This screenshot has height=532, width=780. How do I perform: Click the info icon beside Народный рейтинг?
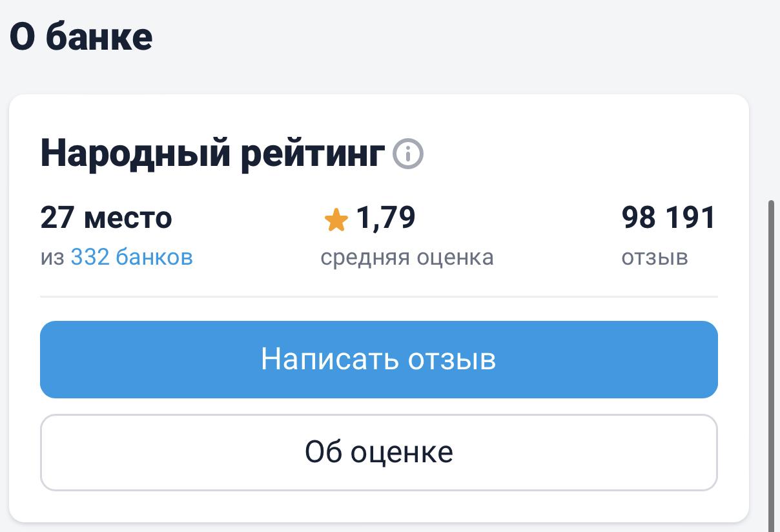(x=408, y=154)
